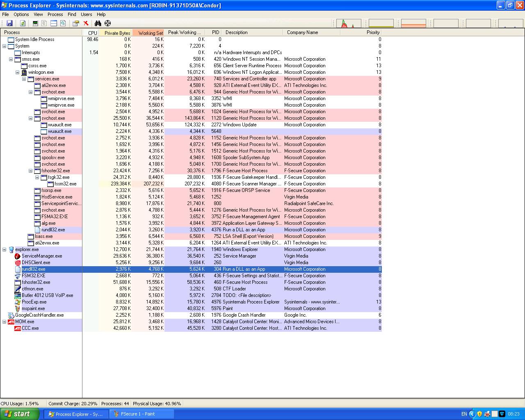The width and height of the screenshot is (525, 420).
Task: Open process Properties toolbar icon
Action: pyautogui.click(x=75, y=23)
